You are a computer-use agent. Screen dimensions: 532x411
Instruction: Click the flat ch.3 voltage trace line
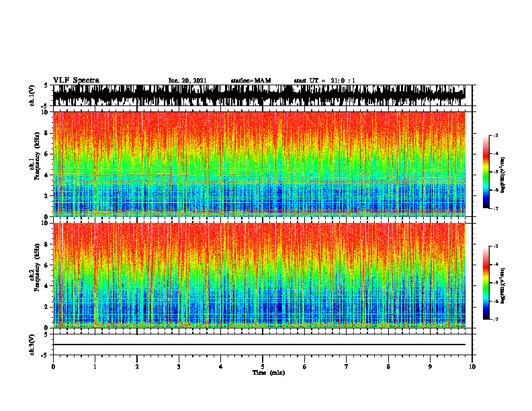click(259, 345)
